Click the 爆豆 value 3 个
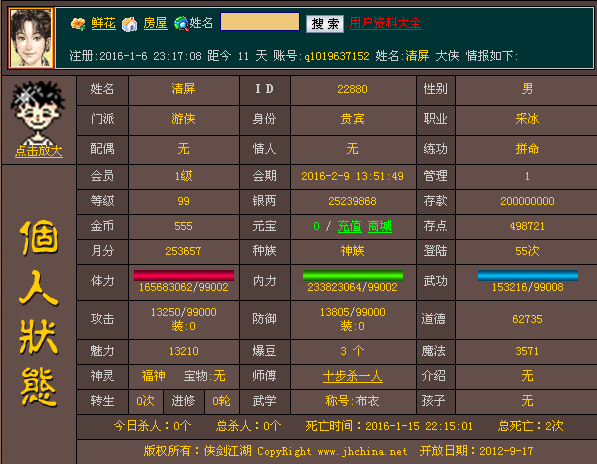 coord(352,351)
